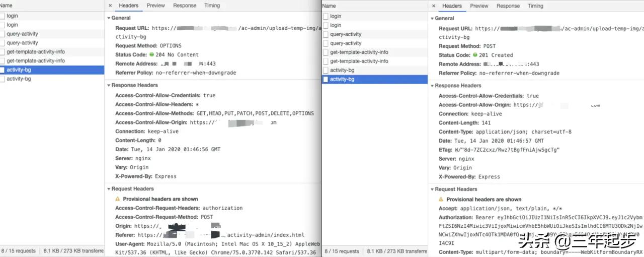Select unselected activity-bg request in right panel

click(x=375, y=70)
